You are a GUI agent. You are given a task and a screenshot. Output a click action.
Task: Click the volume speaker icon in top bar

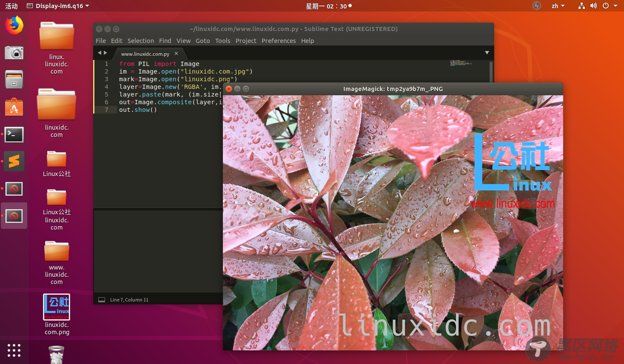(x=593, y=6)
